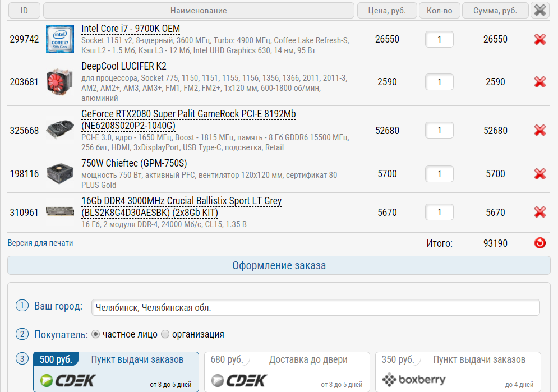558x392 pixels.
Task: Open Intel Core i7 - 9700K OEM link
Action: [131, 29]
